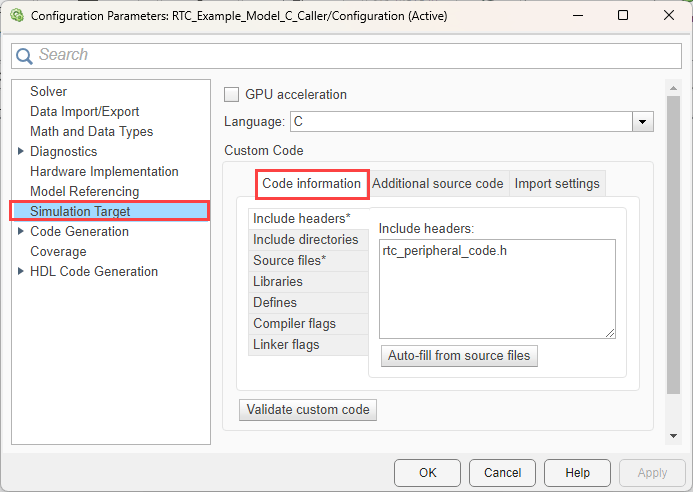The width and height of the screenshot is (693, 492).
Task: Open the Import settings tab
Action: tap(557, 184)
